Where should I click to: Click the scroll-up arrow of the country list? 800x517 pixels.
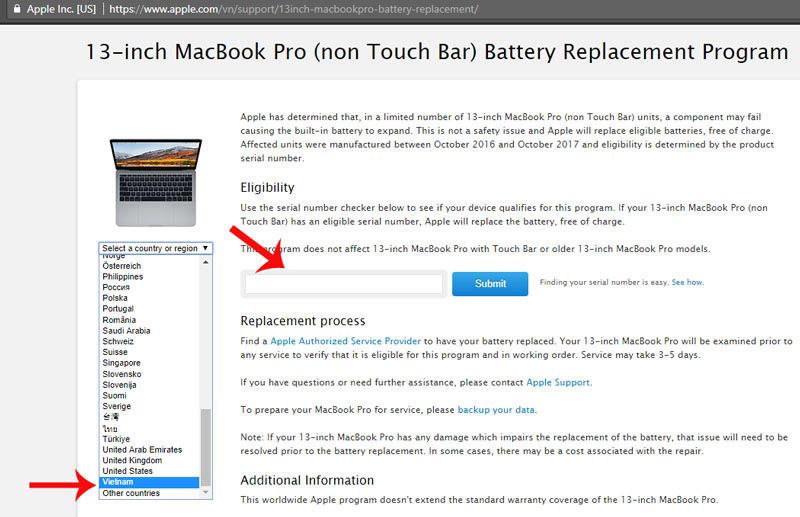pos(207,260)
